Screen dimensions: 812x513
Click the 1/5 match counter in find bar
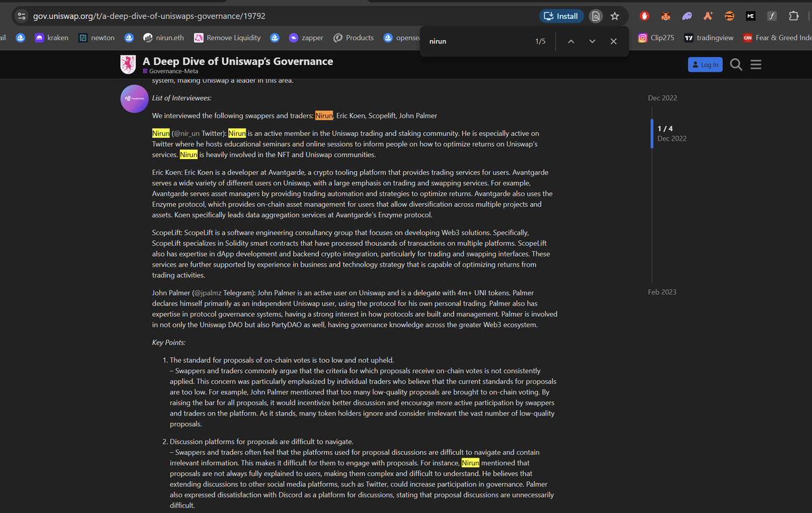click(540, 41)
